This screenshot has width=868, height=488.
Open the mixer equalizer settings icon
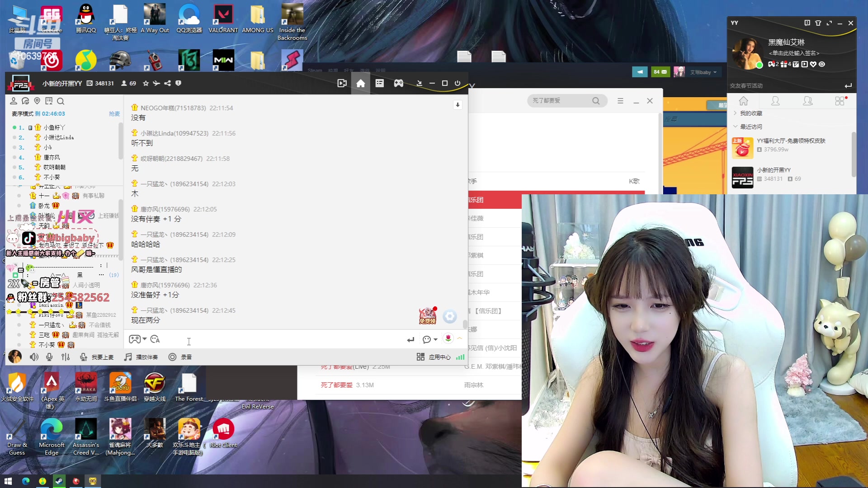tap(66, 357)
